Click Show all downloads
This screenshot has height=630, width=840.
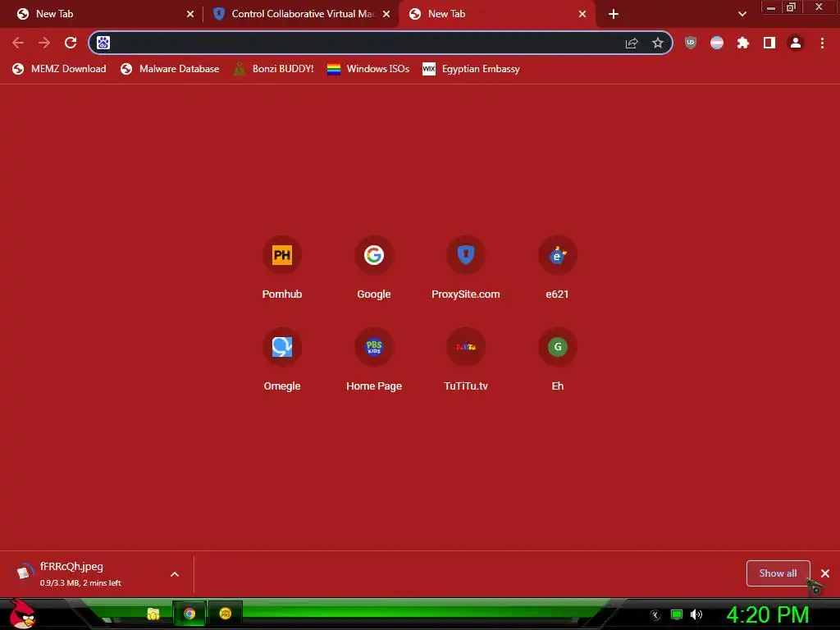(778, 573)
